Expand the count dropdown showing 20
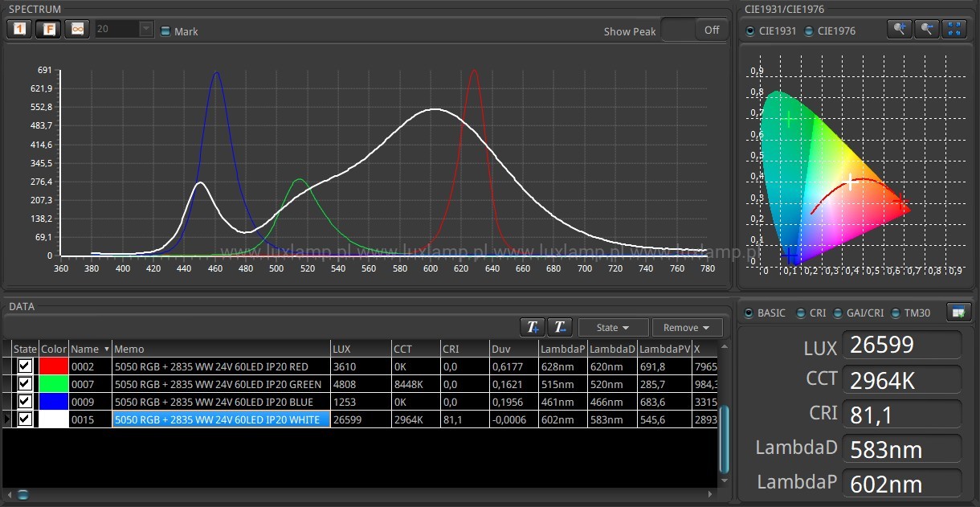This screenshot has height=507, width=980. pyautogui.click(x=145, y=30)
